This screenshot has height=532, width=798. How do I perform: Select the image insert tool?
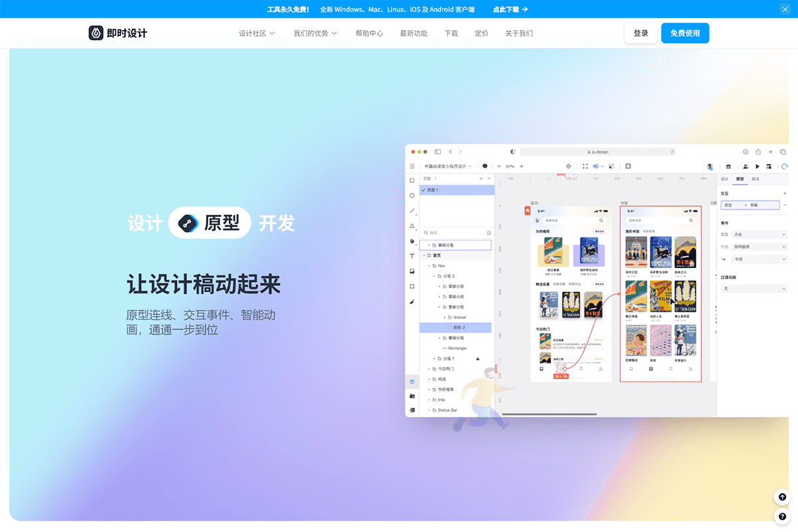[412, 271]
